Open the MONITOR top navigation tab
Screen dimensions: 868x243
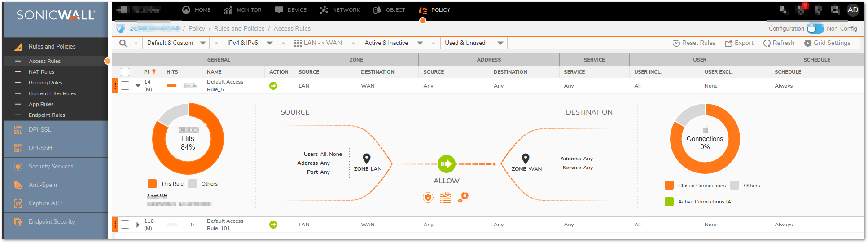[242, 10]
